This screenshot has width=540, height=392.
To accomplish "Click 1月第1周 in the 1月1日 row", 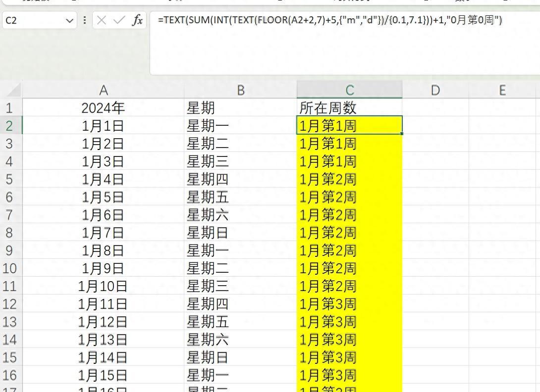I will pos(350,126).
